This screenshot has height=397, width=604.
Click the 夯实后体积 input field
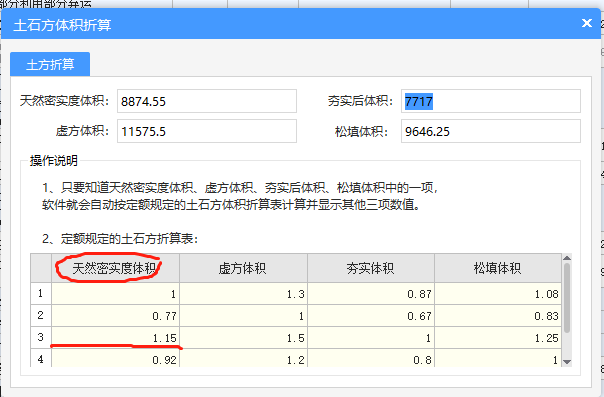[490, 101]
